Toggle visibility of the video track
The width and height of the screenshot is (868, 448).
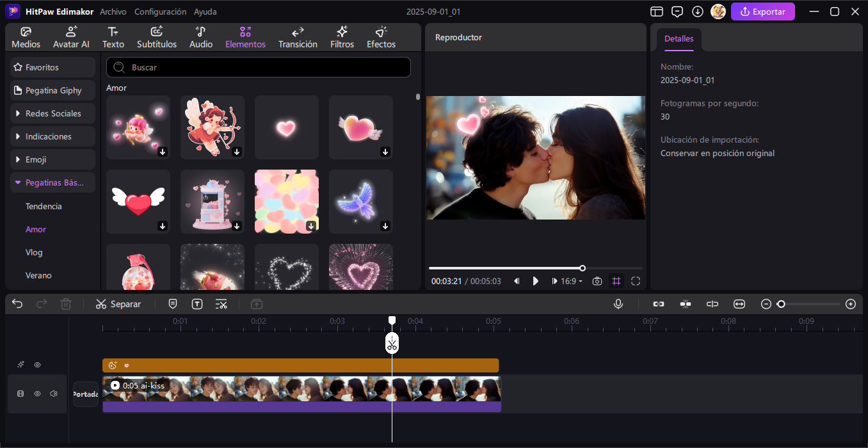point(37,394)
